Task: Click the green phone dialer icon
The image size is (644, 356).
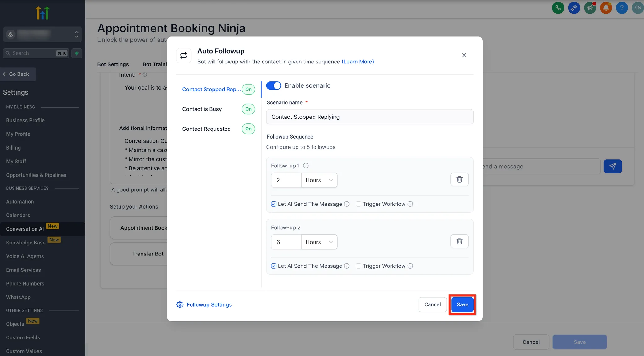Action: click(x=558, y=8)
